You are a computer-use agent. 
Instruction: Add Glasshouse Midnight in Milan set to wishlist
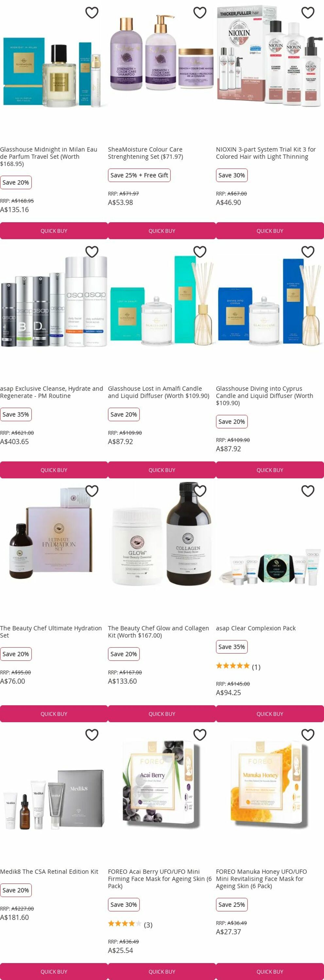pyautogui.click(x=92, y=12)
